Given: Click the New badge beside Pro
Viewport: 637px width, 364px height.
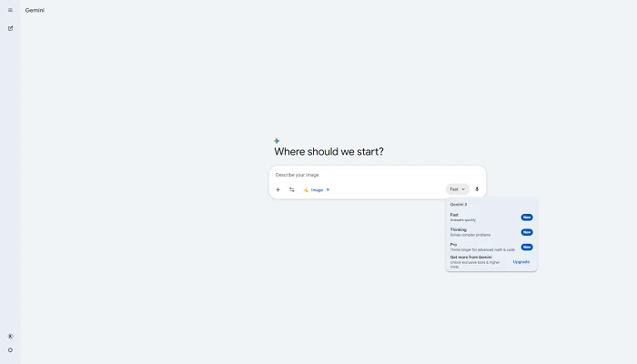Looking at the screenshot, I should coord(527,247).
